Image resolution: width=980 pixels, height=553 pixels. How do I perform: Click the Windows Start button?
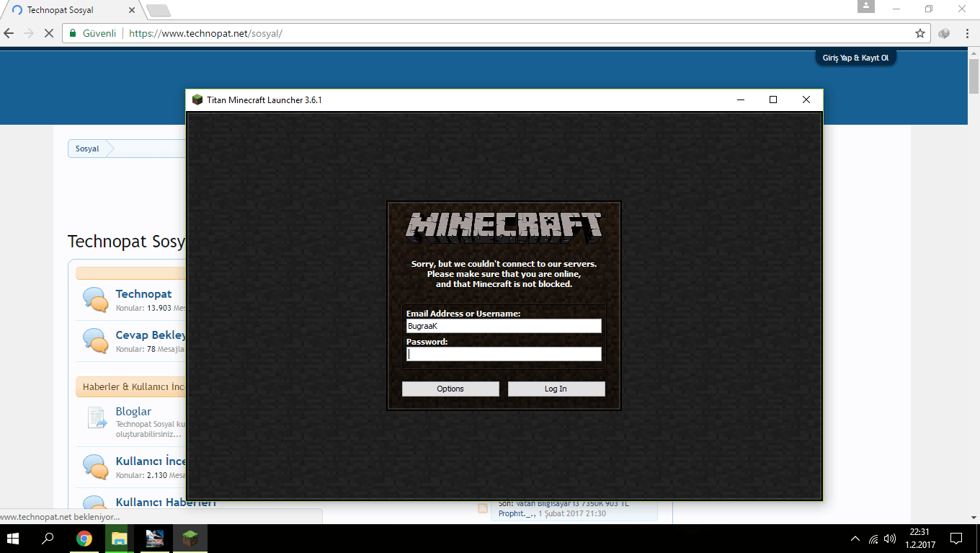(14, 539)
